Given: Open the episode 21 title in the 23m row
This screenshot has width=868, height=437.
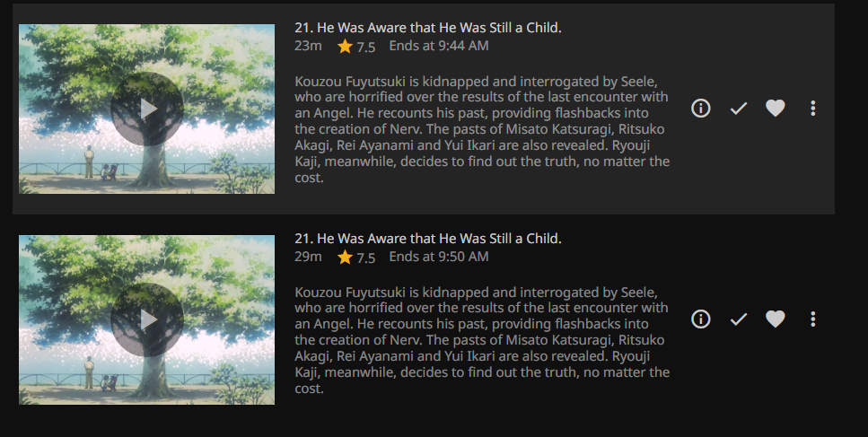Looking at the screenshot, I should 428,28.
